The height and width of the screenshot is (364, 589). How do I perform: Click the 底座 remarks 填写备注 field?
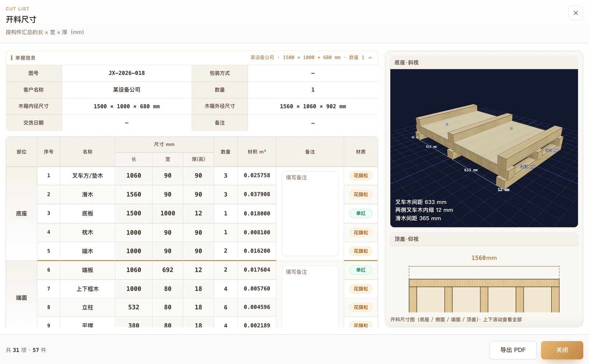(x=310, y=213)
